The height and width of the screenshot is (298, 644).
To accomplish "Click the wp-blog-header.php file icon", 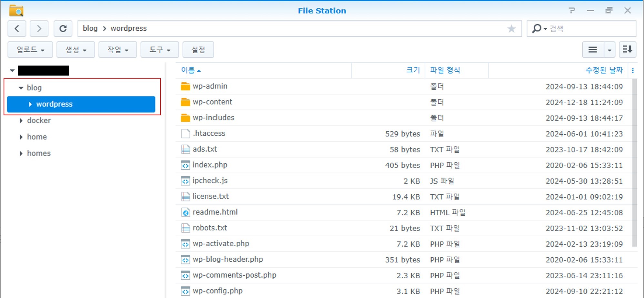I will (x=186, y=260).
